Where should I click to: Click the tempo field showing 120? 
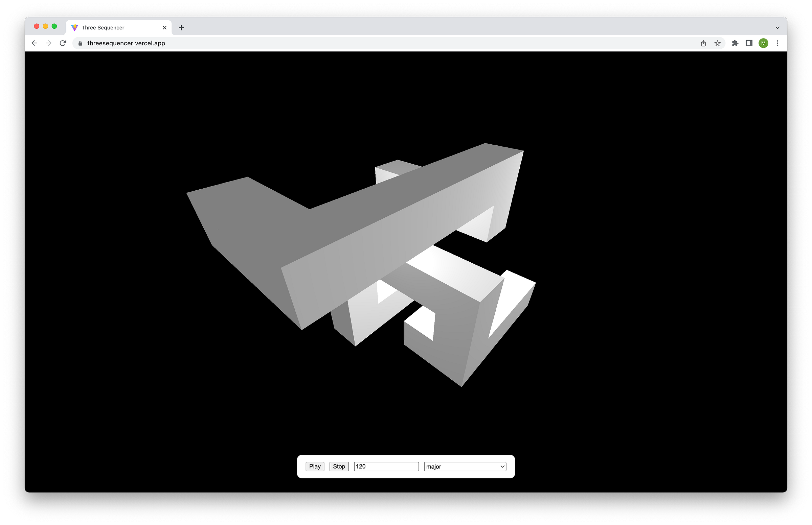pos(386,467)
